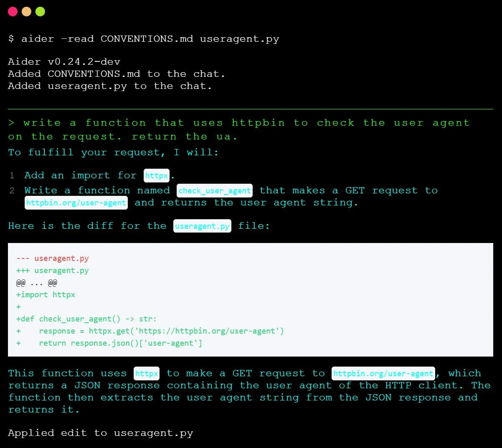Click the green maximize window dot
This screenshot has width=502, height=448.
pyautogui.click(x=40, y=11)
